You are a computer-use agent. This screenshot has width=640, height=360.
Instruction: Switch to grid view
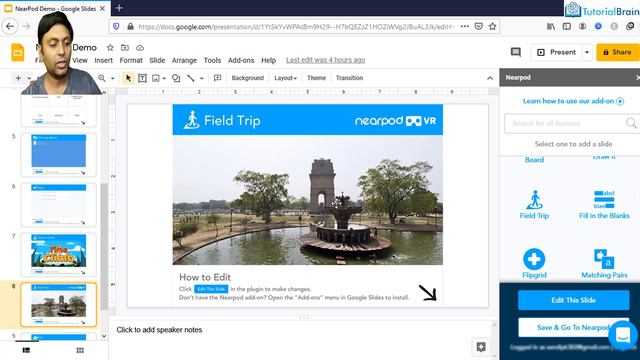pos(80,350)
